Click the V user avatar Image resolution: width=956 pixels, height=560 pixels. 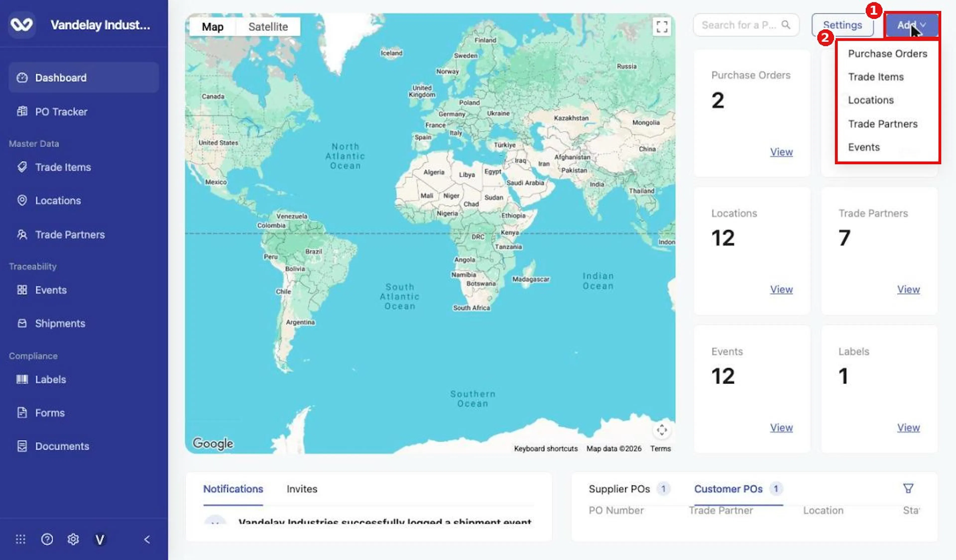[100, 539]
